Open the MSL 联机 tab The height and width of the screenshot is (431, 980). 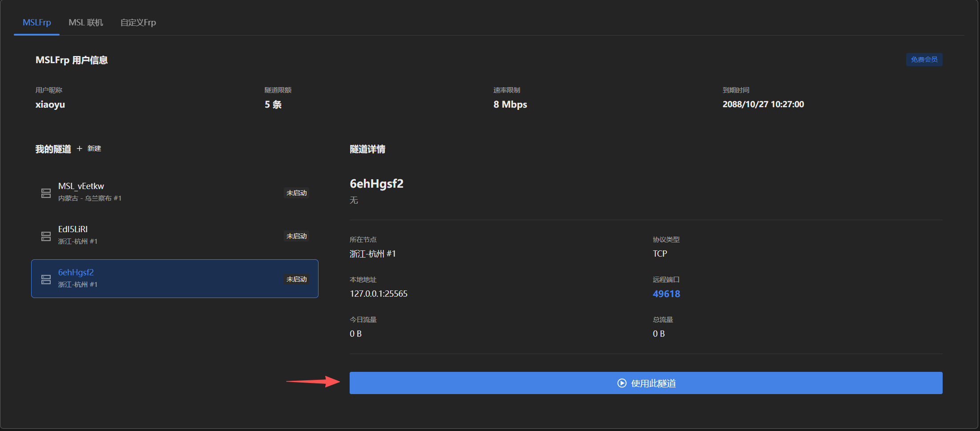click(x=85, y=22)
